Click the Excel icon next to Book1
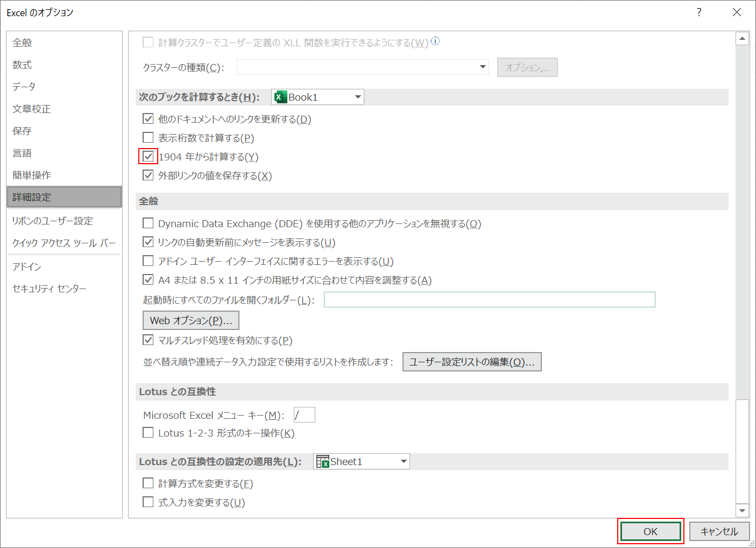 click(x=280, y=97)
